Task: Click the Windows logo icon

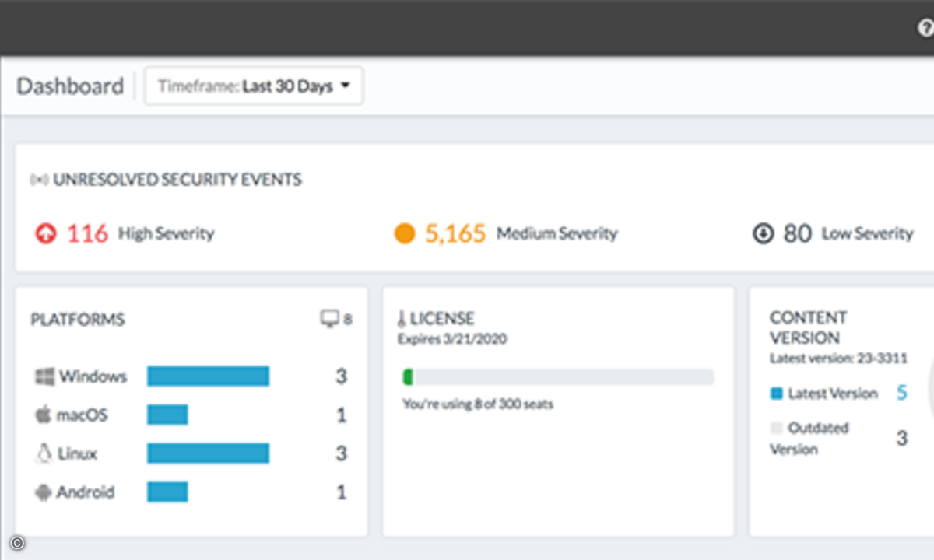Action: pyautogui.click(x=44, y=376)
